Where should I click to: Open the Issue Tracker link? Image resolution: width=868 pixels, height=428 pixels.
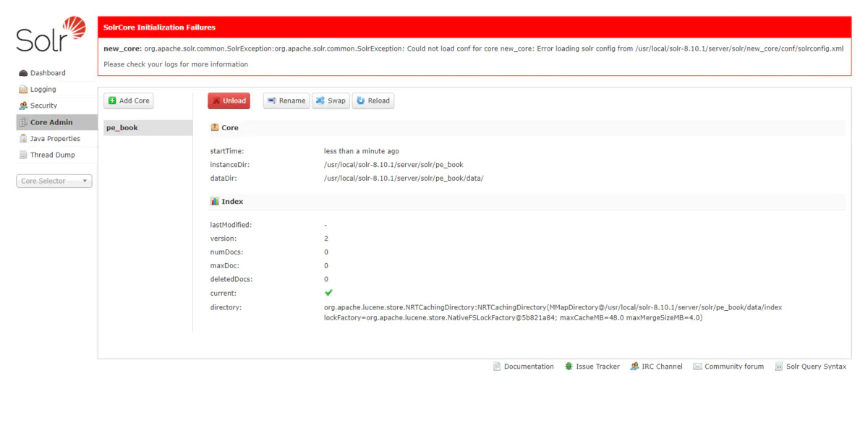(597, 367)
